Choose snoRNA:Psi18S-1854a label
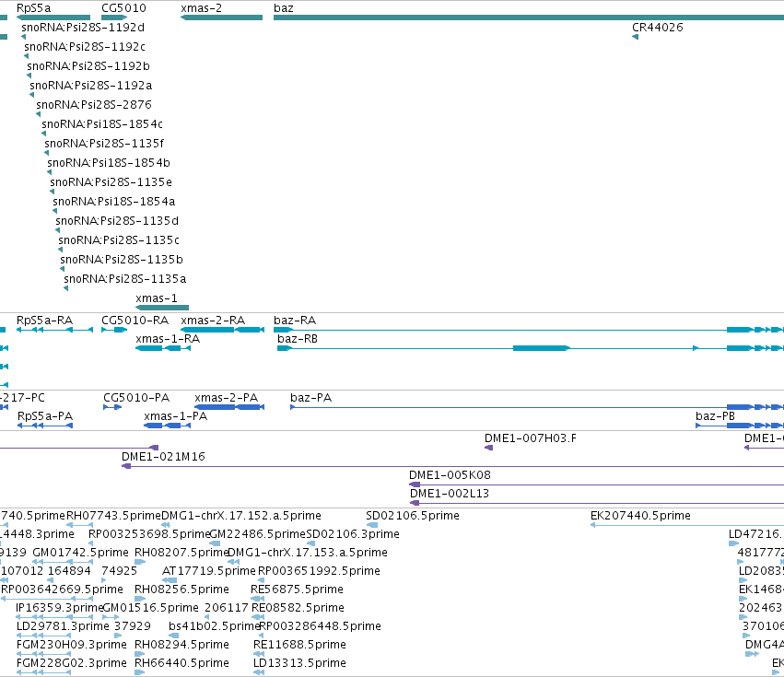The height and width of the screenshot is (677, 784). coord(114,202)
